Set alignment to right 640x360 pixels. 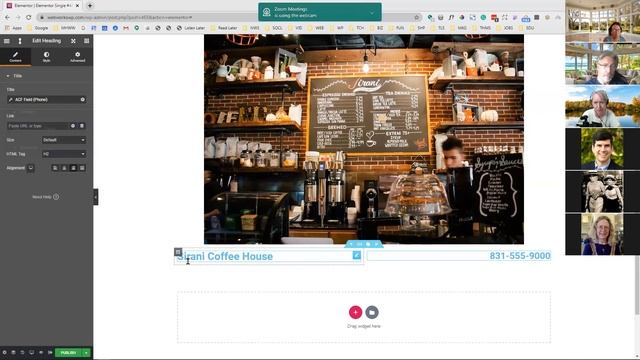click(73, 168)
